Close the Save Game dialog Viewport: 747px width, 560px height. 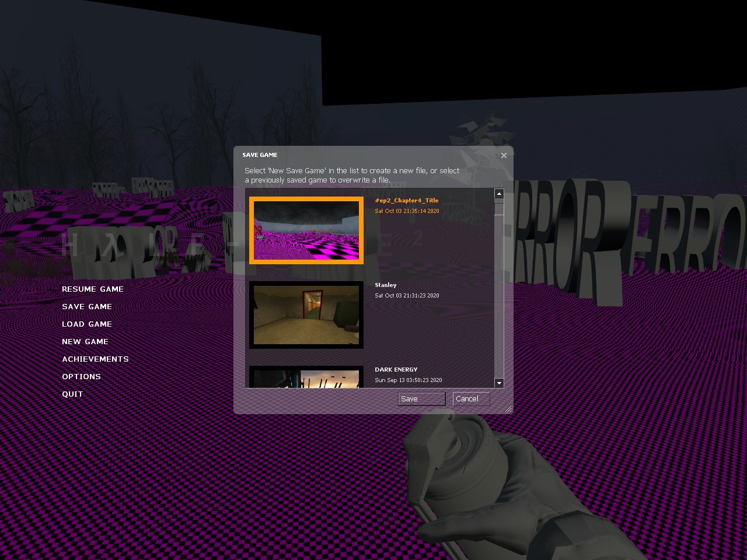tap(504, 155)
